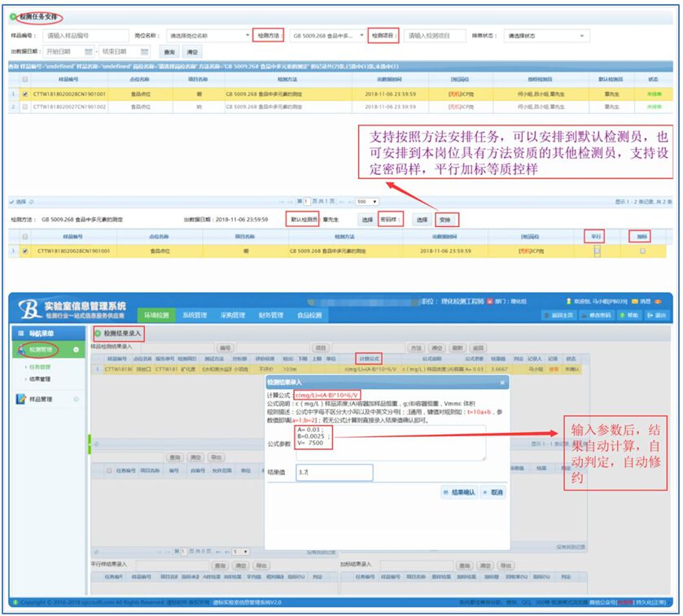Image resolution: width=683 pixels, height=616 pixels.
Task: Open the end date calendar picker icon
Action: [144, 51]
